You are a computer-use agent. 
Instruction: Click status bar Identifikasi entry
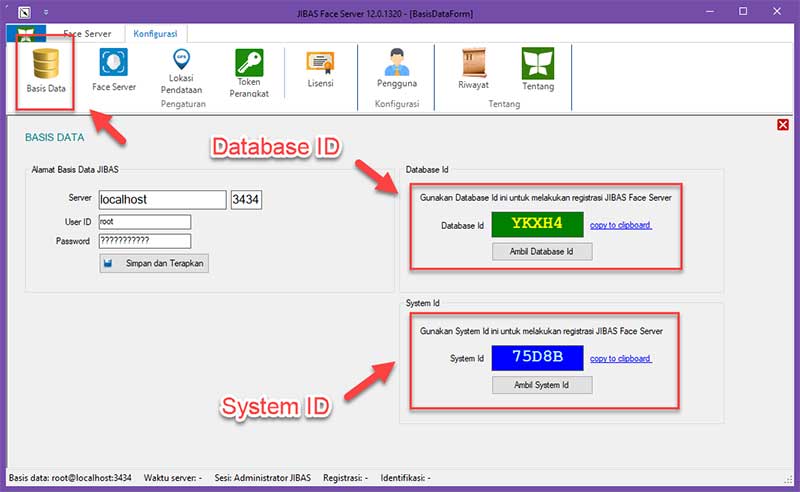406,478
